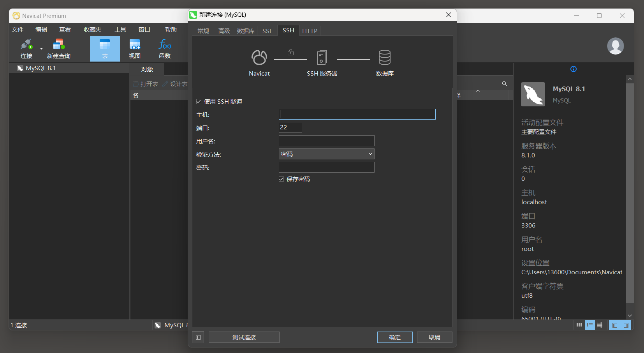
Task: Click the localhost host value in the info panel
Action: 534,202
